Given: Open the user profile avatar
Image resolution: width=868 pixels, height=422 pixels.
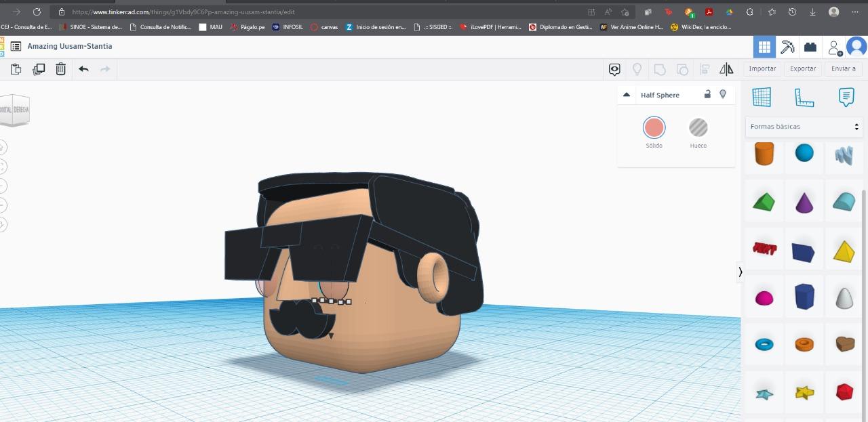Looking at the screenshot, I should 856,47.
